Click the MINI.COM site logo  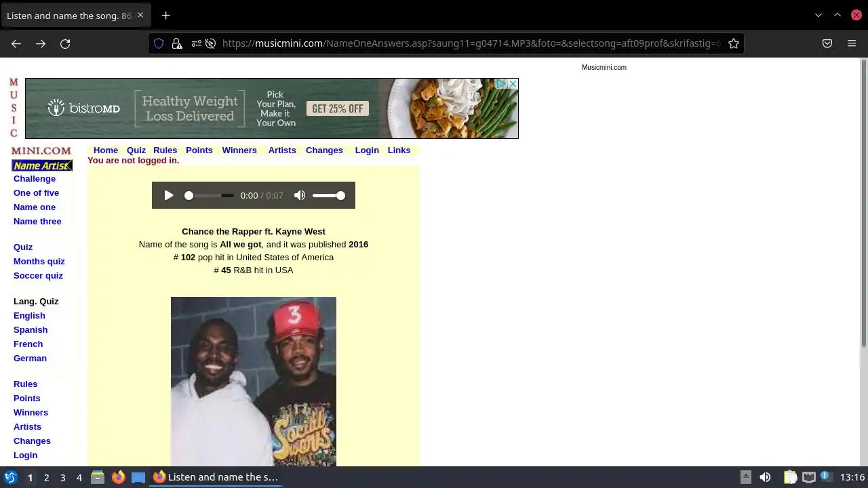41,150
